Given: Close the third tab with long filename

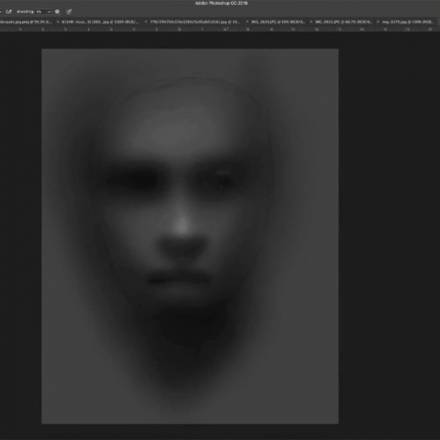Looking at the screenshot, I should tap(146, 22).
